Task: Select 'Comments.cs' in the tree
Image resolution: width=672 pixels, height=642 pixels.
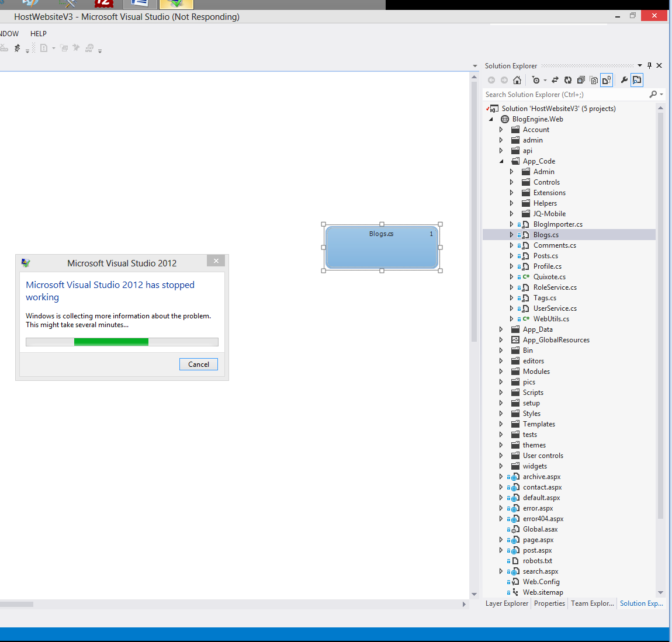Action: tap(555, 245)
